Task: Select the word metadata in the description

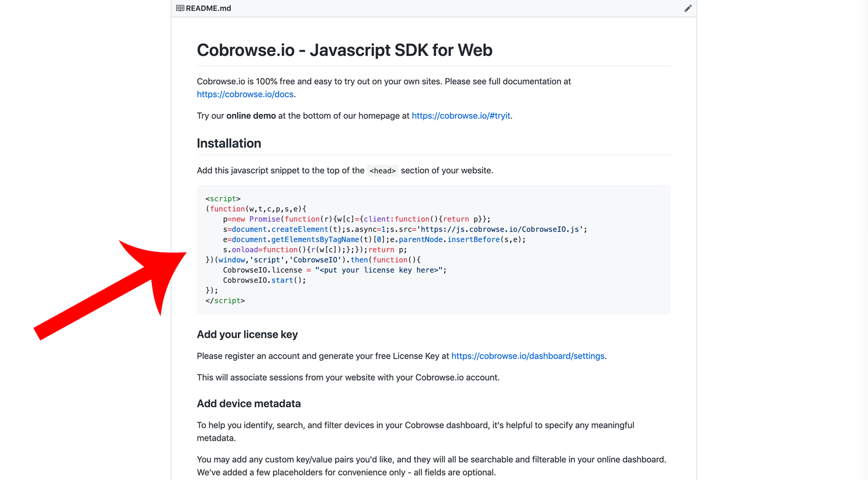Action: 215,438
